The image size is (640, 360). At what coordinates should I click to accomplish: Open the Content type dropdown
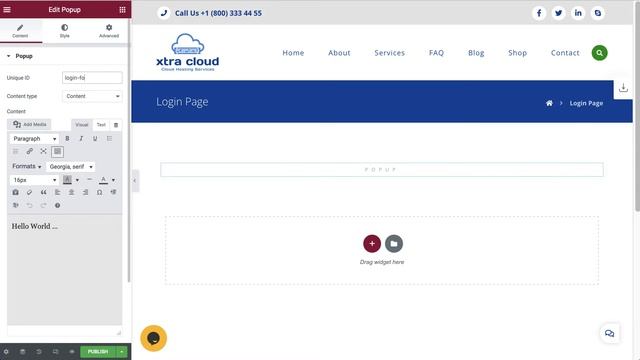92,96
